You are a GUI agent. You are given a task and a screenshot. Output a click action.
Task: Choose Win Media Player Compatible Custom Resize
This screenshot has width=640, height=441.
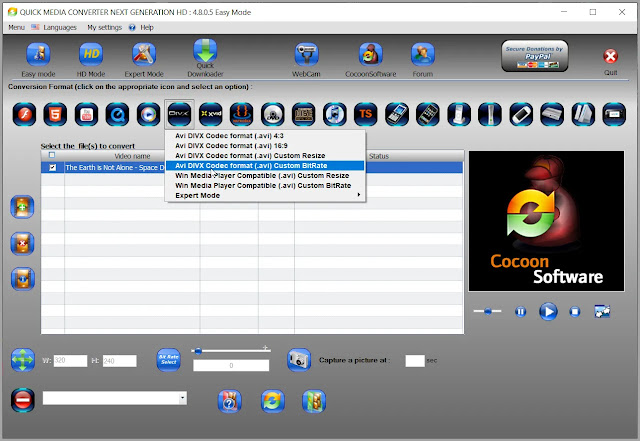pos(265,176)
